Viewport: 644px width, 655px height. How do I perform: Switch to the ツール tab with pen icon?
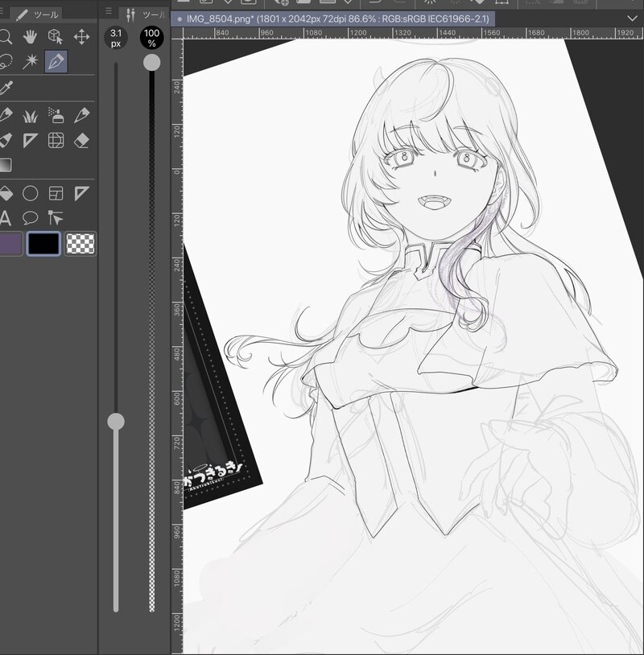coord(39,15)
